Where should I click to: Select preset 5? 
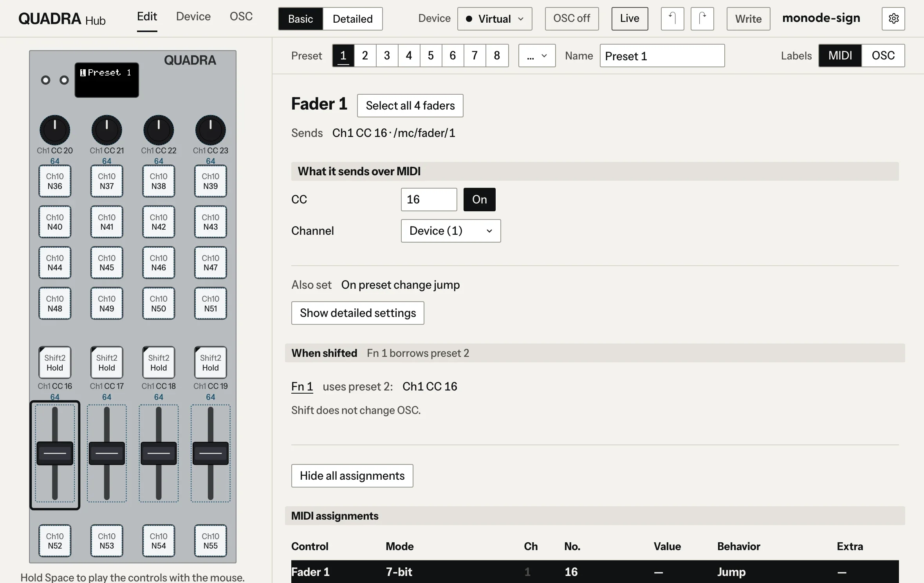coord(431,56)
